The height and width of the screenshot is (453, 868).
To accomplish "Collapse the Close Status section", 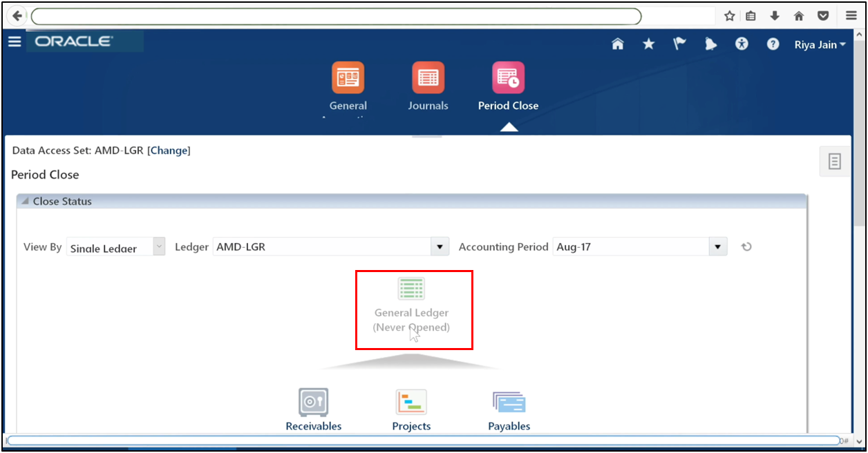I will (x=23, y=201).
